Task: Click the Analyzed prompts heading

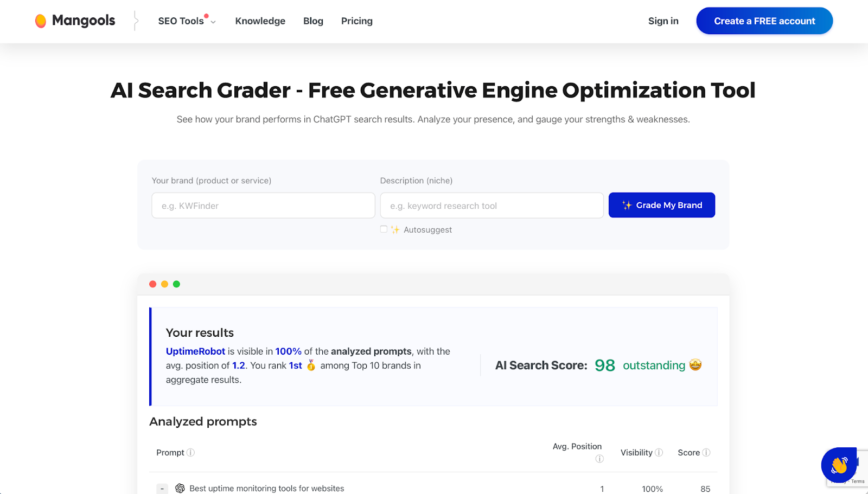Action: [x=203, y=421]
